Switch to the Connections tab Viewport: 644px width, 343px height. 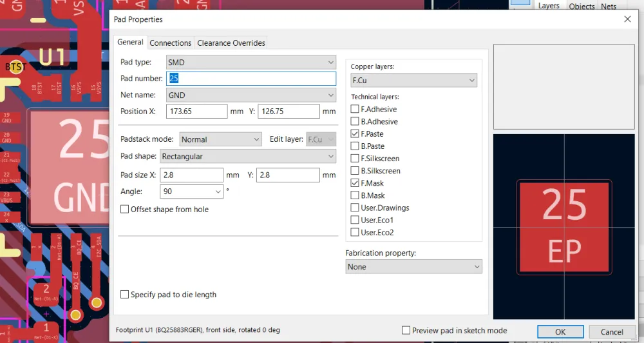(x=170, y=43)
